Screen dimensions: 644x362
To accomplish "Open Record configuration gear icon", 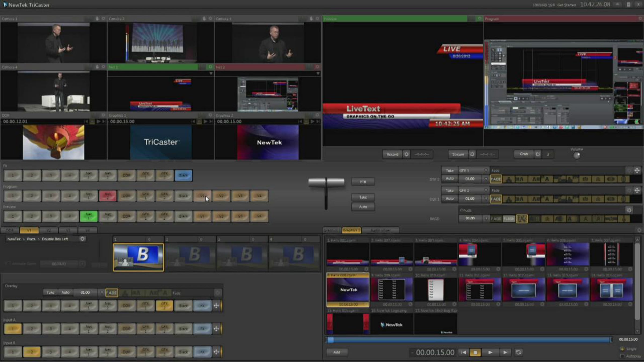I will point(407,154).
